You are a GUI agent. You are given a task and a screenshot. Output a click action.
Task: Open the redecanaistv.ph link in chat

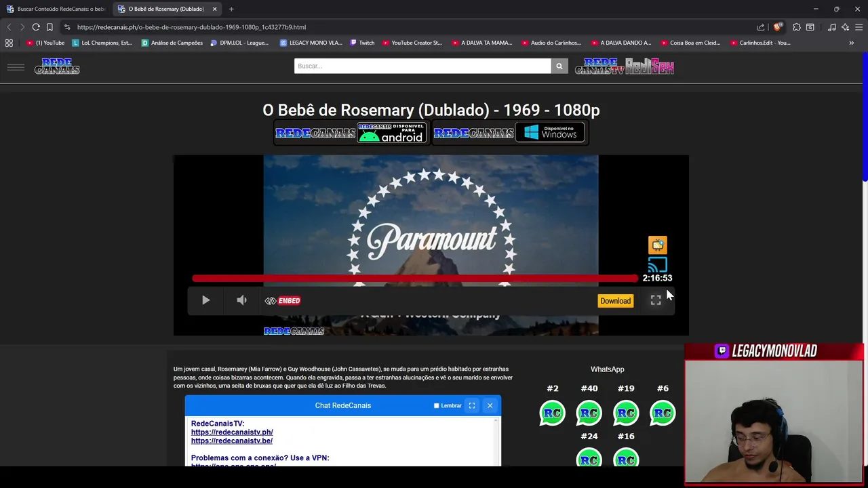click(232, 432)
